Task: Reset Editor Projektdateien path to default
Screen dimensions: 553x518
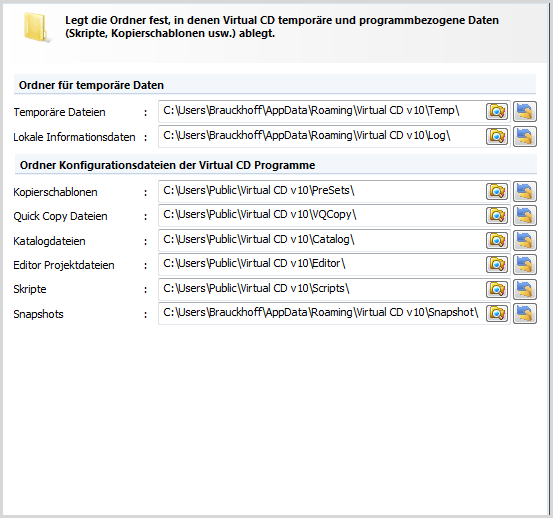Action: tap(525, 264)
